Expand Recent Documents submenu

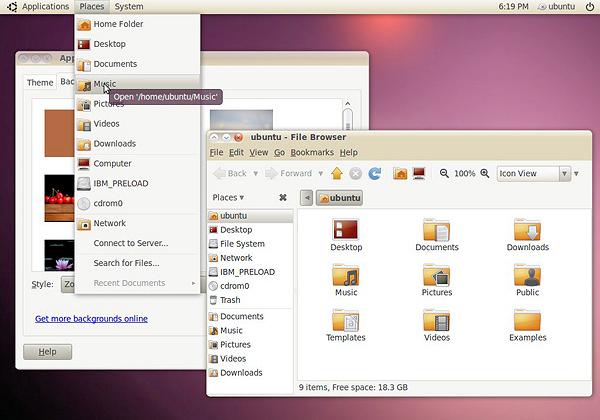137,283
